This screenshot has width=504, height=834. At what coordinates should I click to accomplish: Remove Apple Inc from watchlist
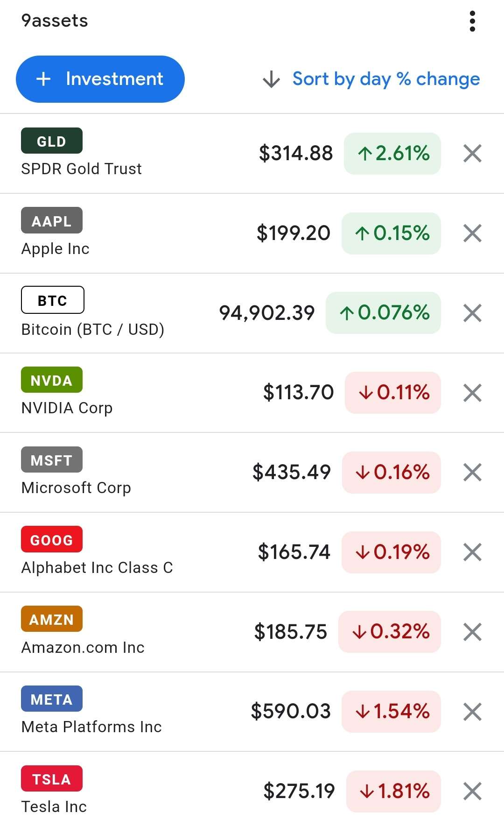pos(472,233)
